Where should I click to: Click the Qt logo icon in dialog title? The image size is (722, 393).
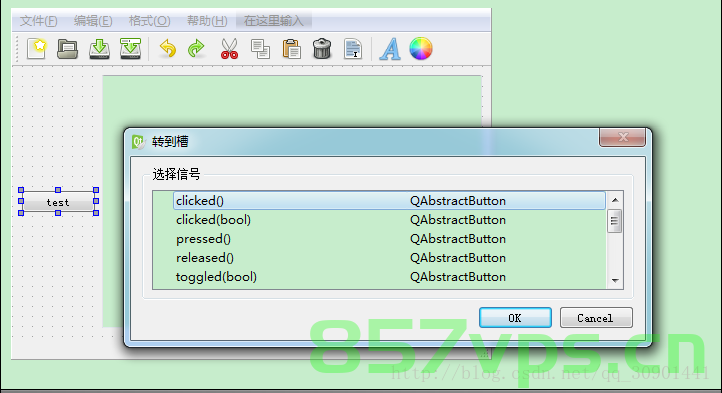click(x=139, y=142)
